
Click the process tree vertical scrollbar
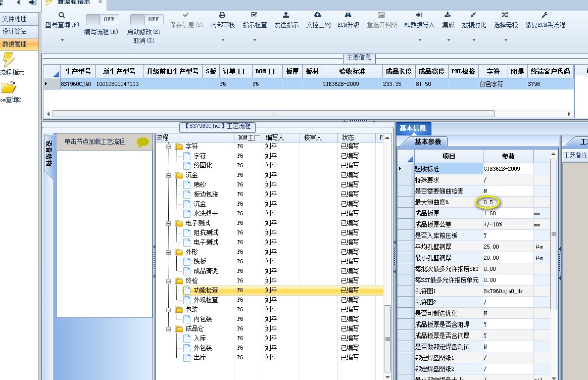[x=387, y=340]
